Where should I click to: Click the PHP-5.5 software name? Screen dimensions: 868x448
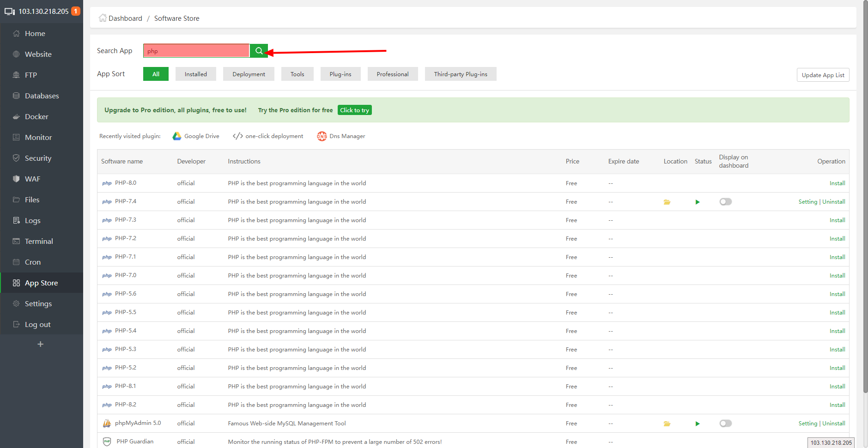pyautogui.click(x=126, y=312)
